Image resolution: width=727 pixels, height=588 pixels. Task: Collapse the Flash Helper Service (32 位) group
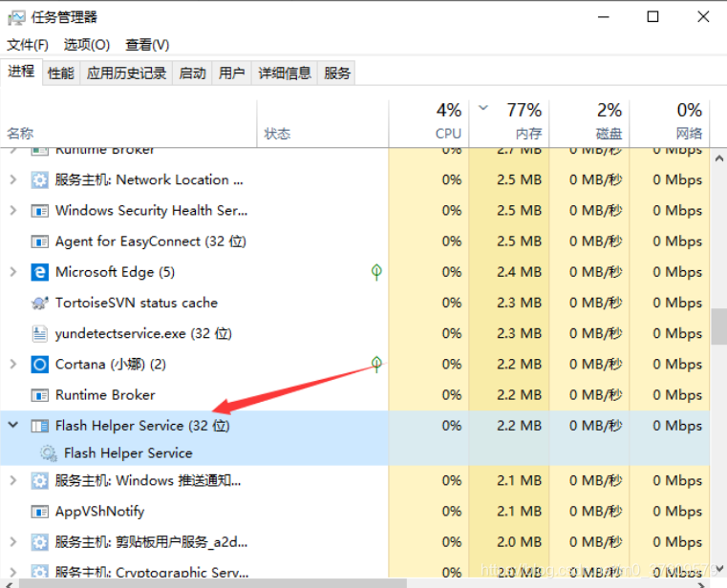point(13,425)
